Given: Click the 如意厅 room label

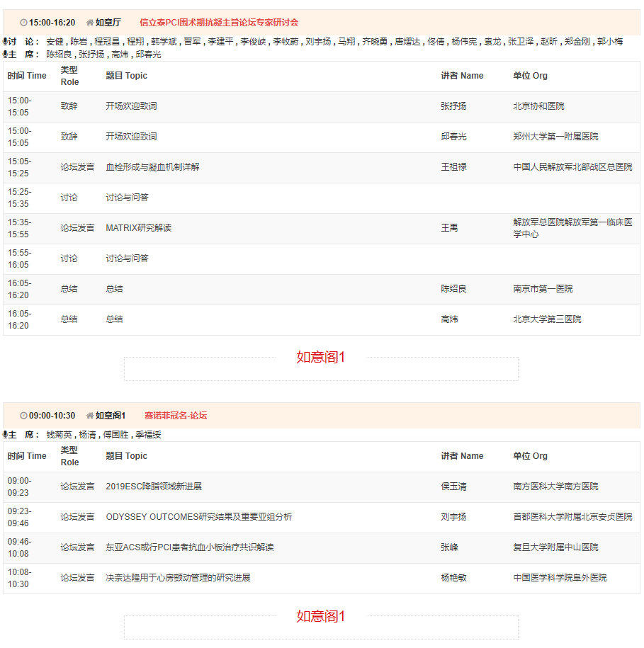Looking at the screenshot, I should [108, 23].
